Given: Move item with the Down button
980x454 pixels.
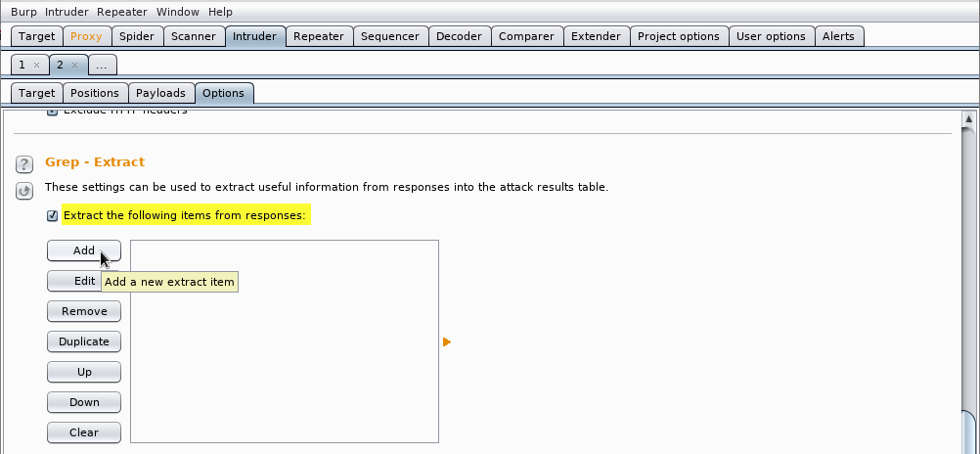Looking at the screenshot, I should (x=84, y=403).
